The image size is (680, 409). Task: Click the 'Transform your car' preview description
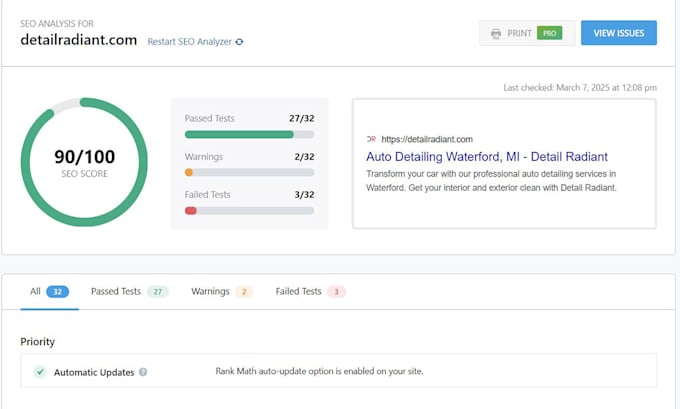pos(491,180)
